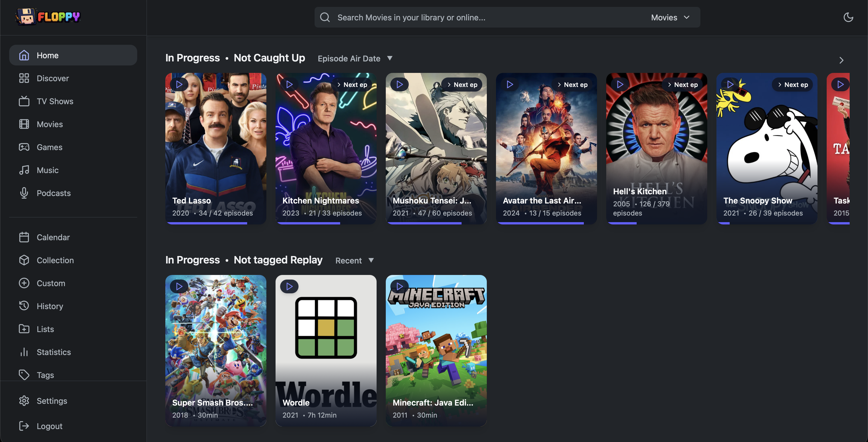868x442 pixels.
Task: Click the Discover grid icon
Action: point(24,78)
